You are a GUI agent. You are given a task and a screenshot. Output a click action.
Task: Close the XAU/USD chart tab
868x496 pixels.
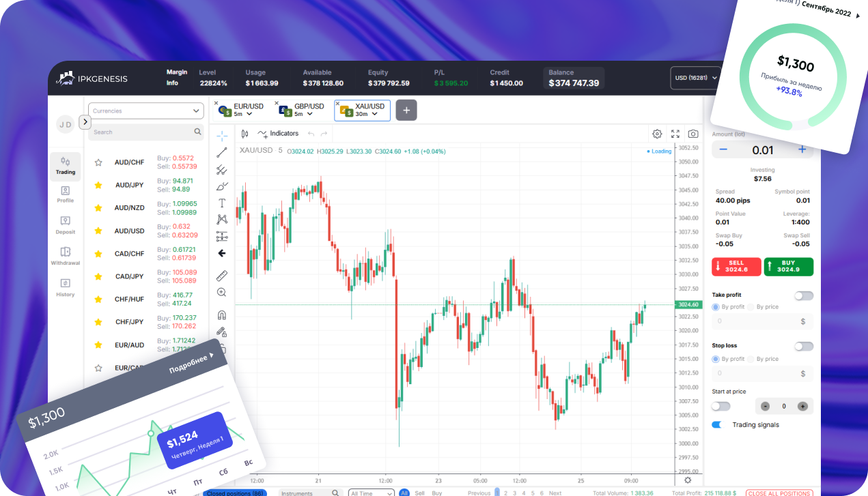click(x=337, y=104)
